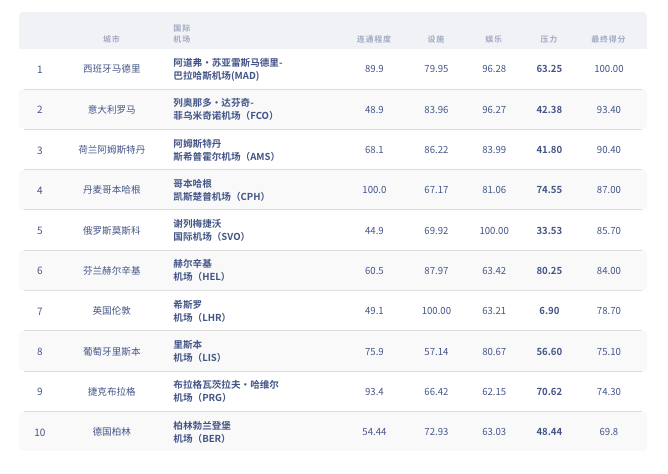The image size is (668, 474).
Task: Select 赫尔辛基机场 (HEL) airport name
Action: [x=202, y=270]
